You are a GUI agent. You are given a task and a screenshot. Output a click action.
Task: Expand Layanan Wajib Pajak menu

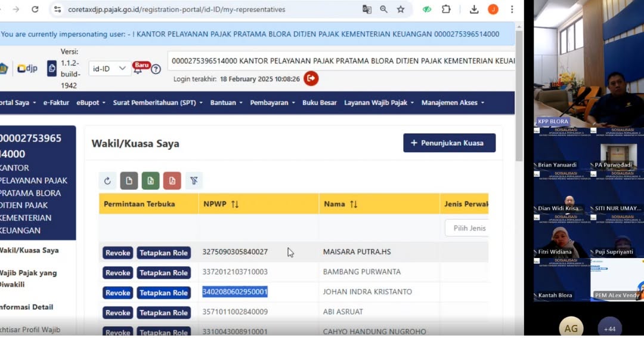tap(379, 103)
